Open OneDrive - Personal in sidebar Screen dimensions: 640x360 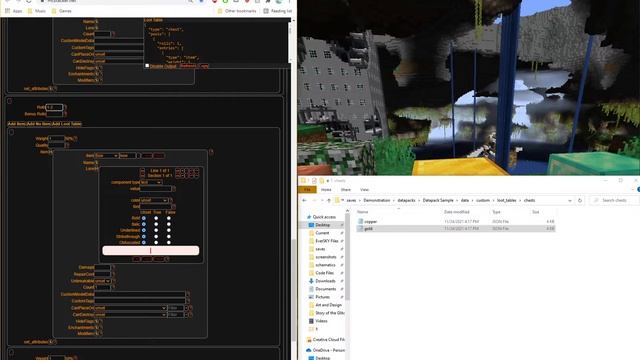[326, 350]
